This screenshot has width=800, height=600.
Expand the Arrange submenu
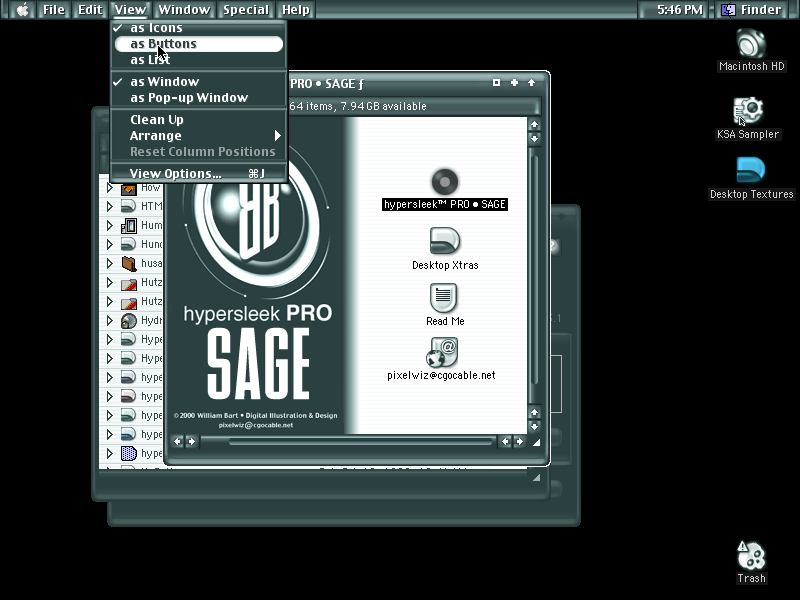pyautogui.click(x=199, y=136)
